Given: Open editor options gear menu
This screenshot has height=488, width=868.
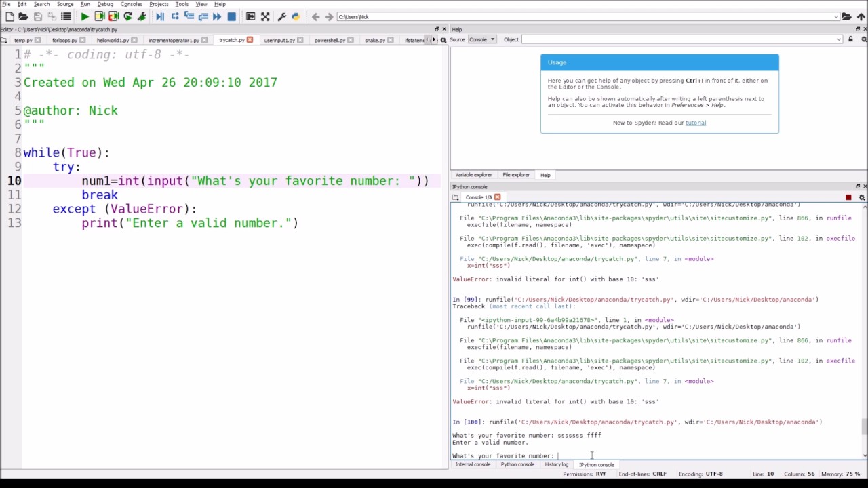Looking at the screenshot, I should [443, 40].
